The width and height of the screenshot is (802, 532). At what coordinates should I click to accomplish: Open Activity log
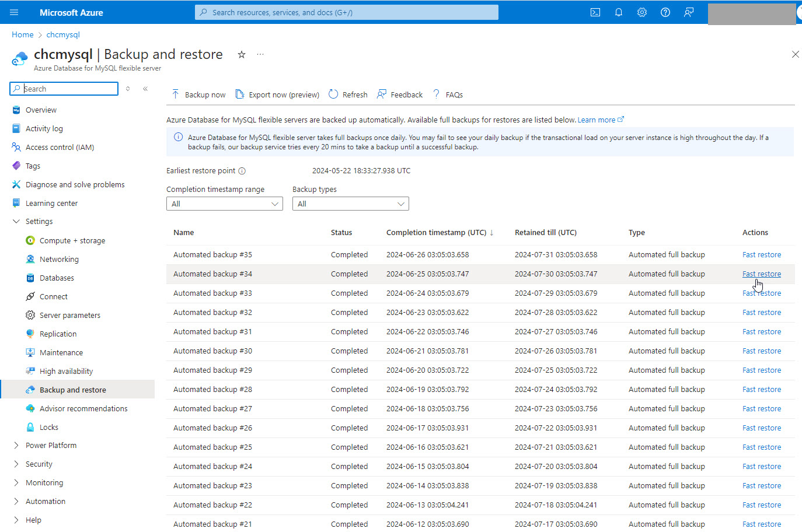point(44,128)
